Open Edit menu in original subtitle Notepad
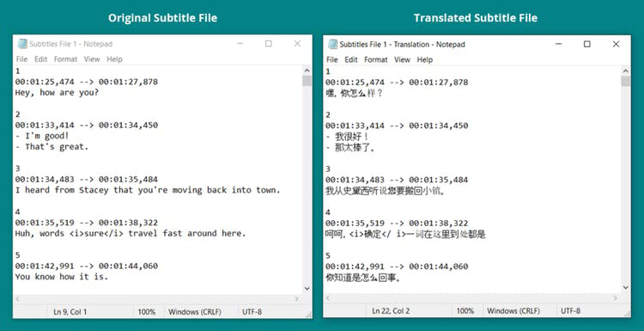The width and height of the screenshot is (644, 331). [x=40, y=59]
